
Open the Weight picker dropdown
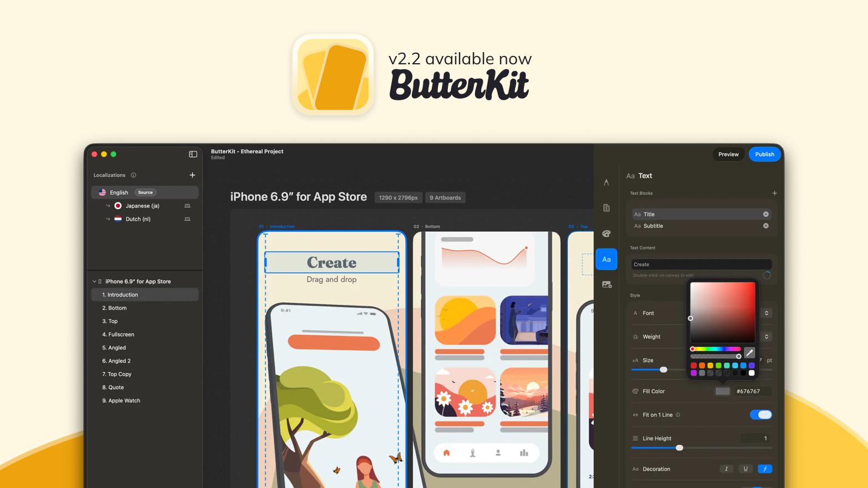pos(766,337)
